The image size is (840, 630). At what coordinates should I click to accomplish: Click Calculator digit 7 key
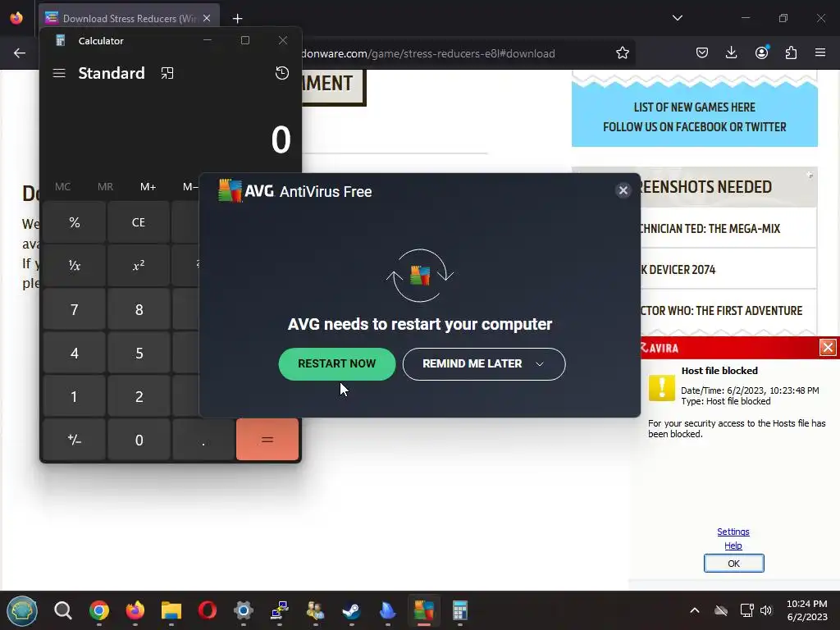click(x=75, y=309)
